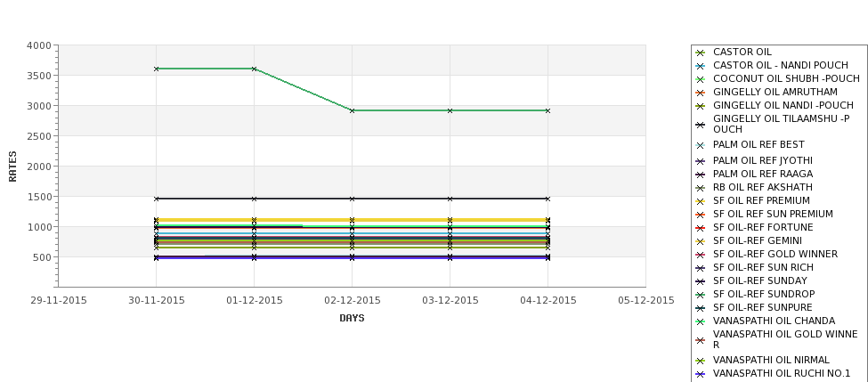Screen dimensions: 868x382
Task: Click the DAYS axis title
Action: (x=352, y=318)
